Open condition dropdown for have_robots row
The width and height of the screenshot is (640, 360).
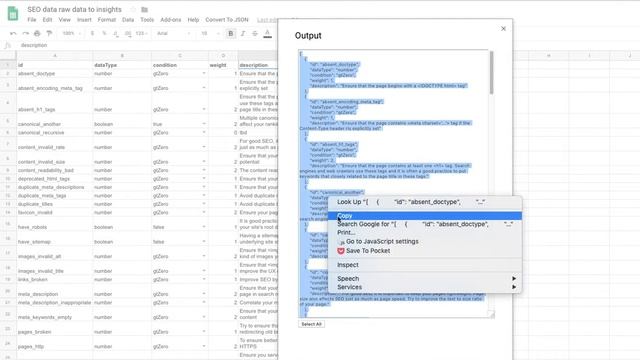[204, 227]
